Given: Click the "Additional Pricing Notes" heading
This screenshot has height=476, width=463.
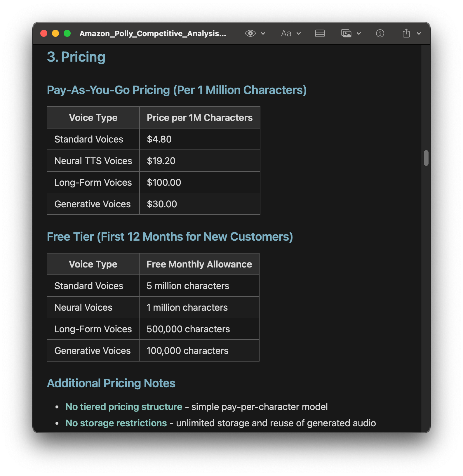Looking at the screenshot, I should [111, 383].
